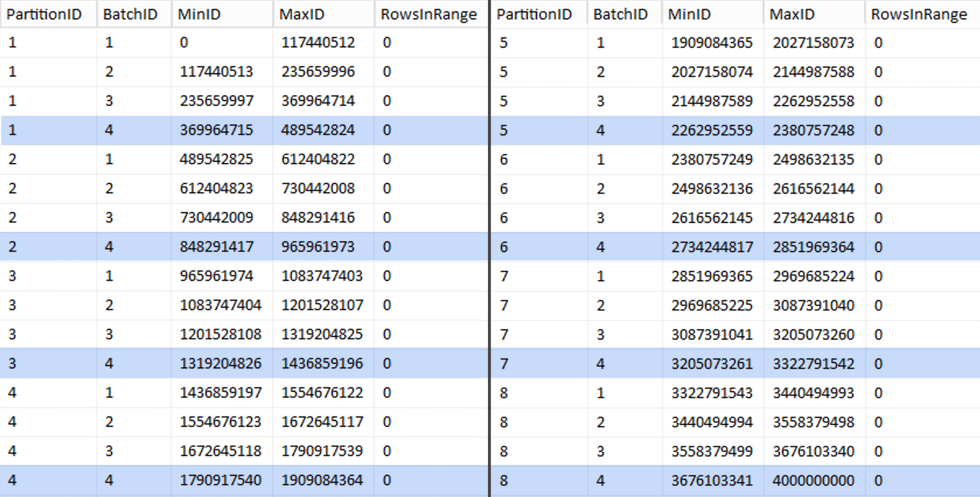Click the MaxID cell 2380757248
The width and height of the screenshot is (980, 497).
pyautogui.click(x=814, y=130)
